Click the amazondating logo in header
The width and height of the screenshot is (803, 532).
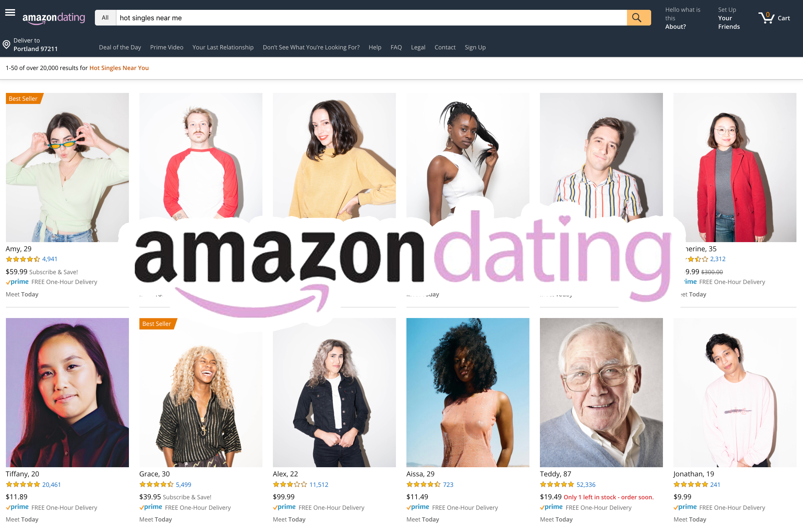click(x=54, y=18)
